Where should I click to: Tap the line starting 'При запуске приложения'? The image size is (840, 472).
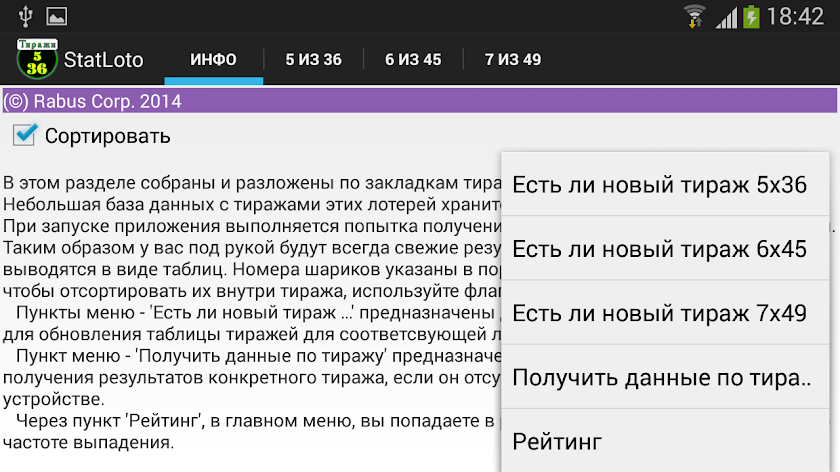point(252,226)
